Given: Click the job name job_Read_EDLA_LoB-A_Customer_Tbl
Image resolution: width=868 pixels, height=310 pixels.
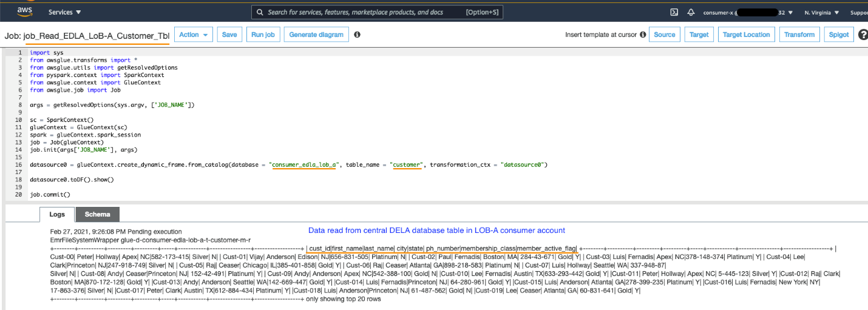Looking at the screenshot, I should (x=97, y=35).
